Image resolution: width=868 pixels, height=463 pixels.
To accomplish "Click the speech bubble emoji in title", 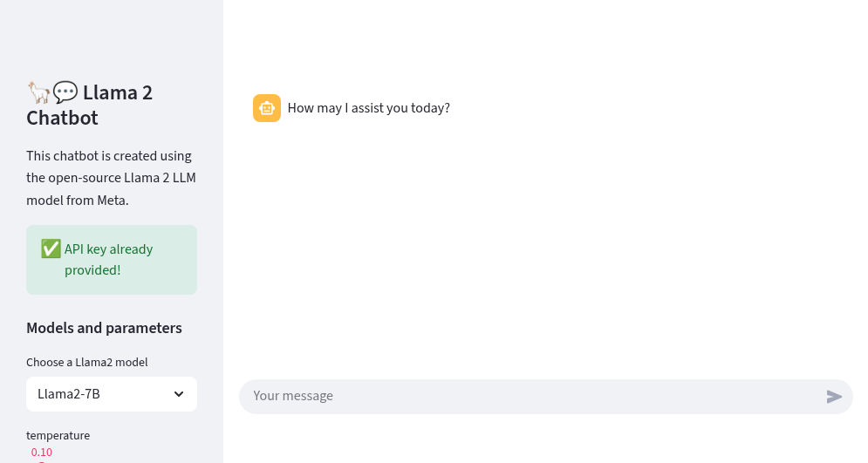I will pyautogui.click(x=65, y=92).
